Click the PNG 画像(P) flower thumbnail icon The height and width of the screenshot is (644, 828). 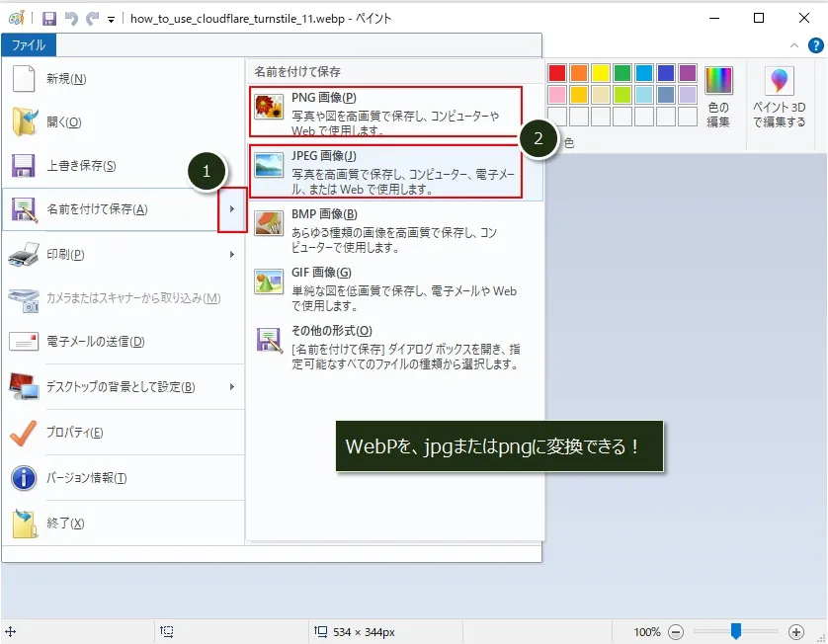pyautogui.click(x=269, y=106)
